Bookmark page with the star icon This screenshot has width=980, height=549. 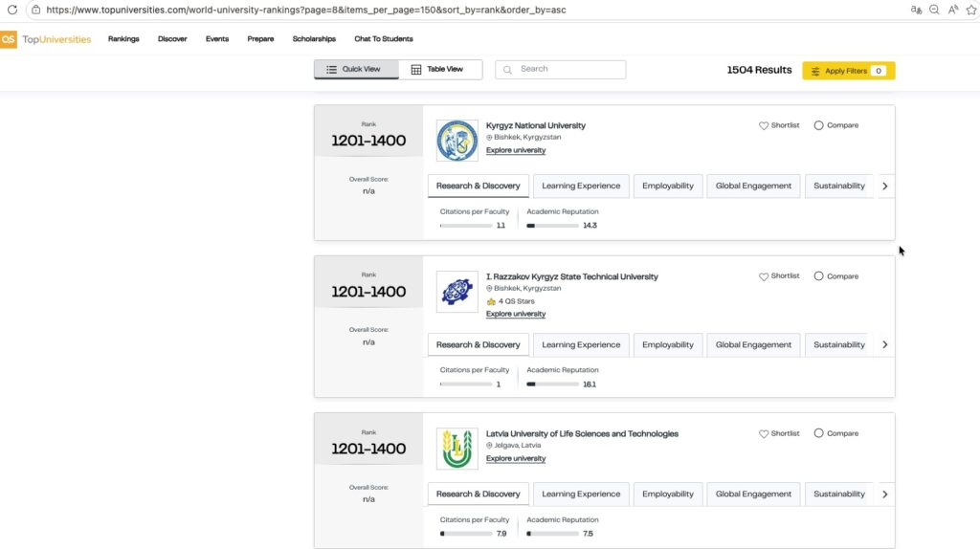pyautogui.click(x=971, y=10)
